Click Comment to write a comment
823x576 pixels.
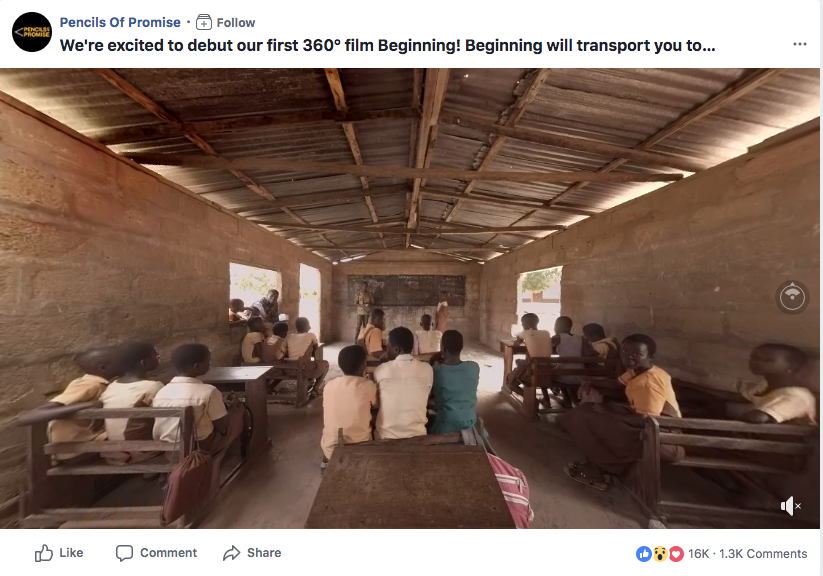[156, 553]
